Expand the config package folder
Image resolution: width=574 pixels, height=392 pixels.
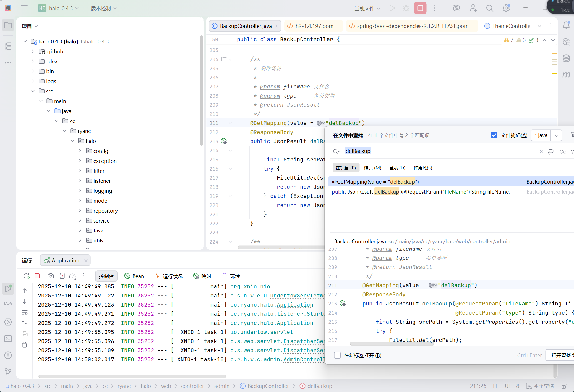pyautogui.click(x=80, y=151)
